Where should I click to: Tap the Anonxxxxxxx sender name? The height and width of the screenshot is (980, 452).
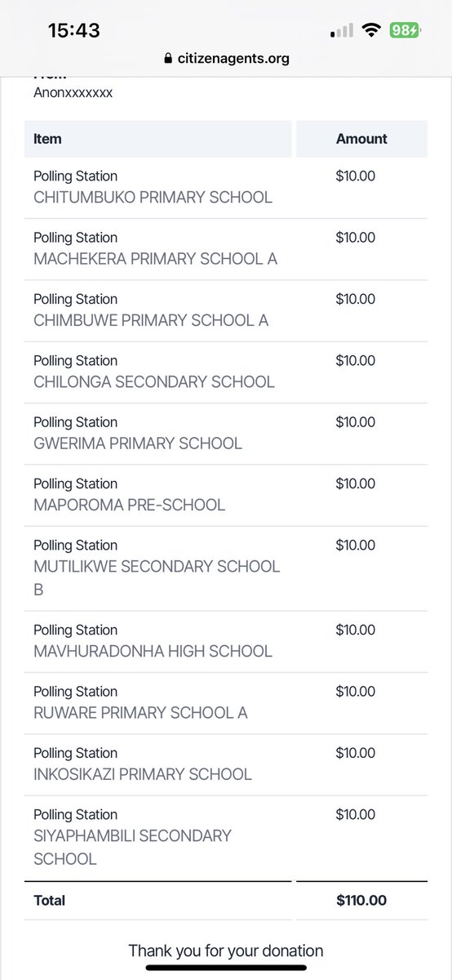73,93
